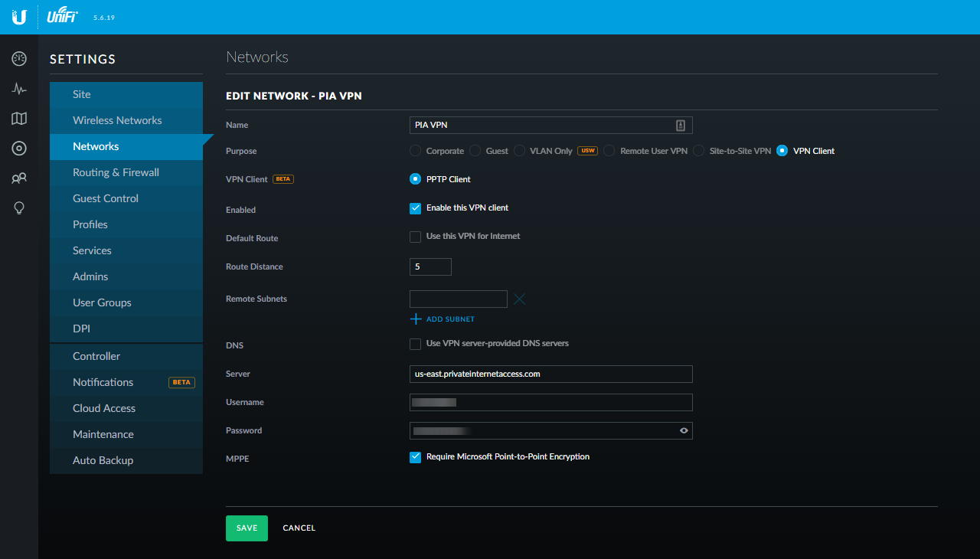Click the Password input field
Viewport: 980px width, 559px height.
[x=551, y=430]
